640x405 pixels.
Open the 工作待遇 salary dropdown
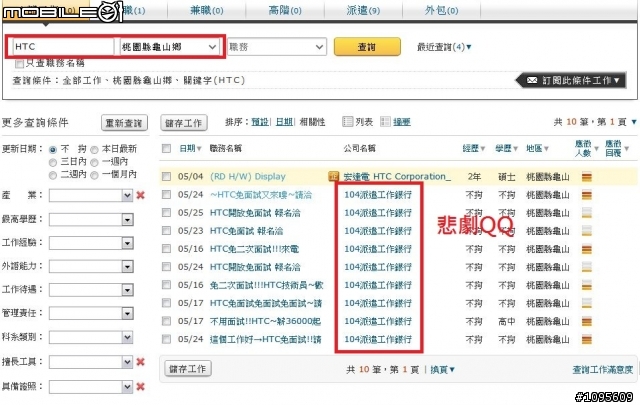pyautogui.click(x=91, y=290)
